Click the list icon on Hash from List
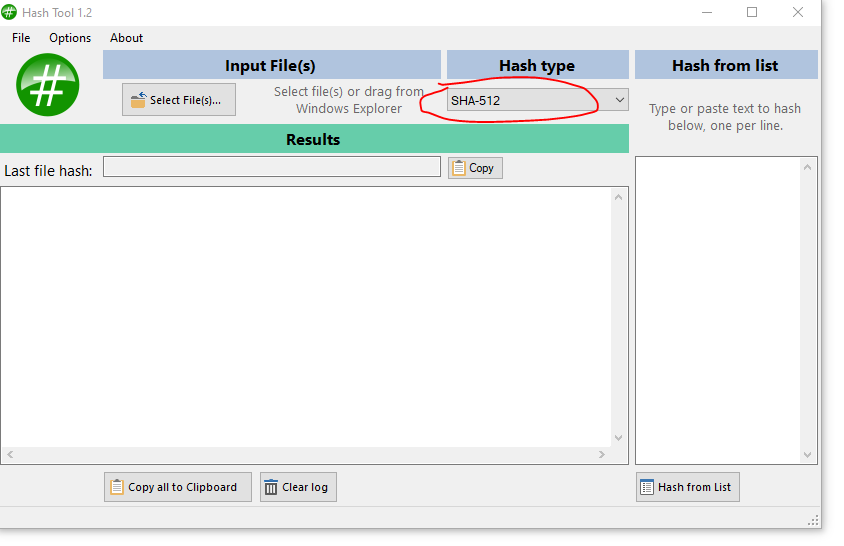 [647, 487]
